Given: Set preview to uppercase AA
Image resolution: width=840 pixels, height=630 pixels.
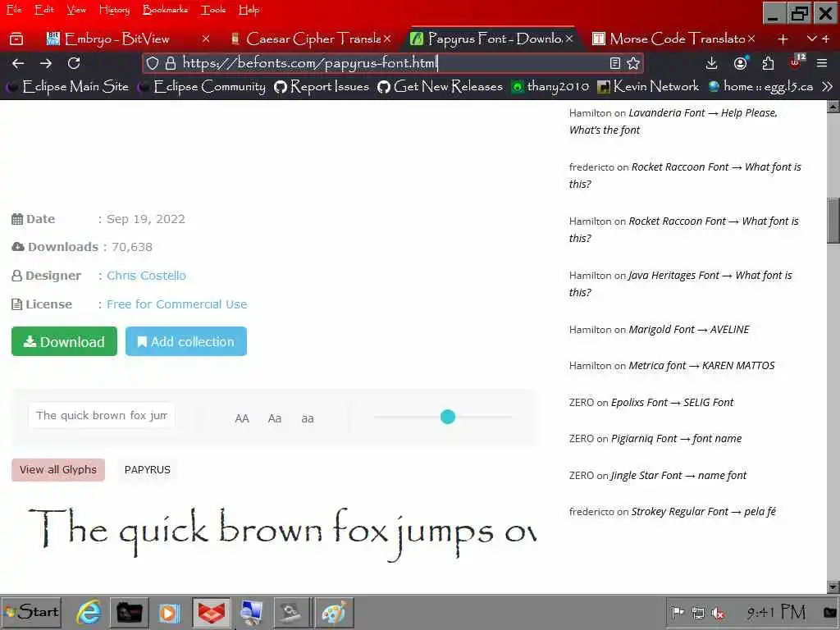Looking at the screenshot, I should tap(242, 418).
